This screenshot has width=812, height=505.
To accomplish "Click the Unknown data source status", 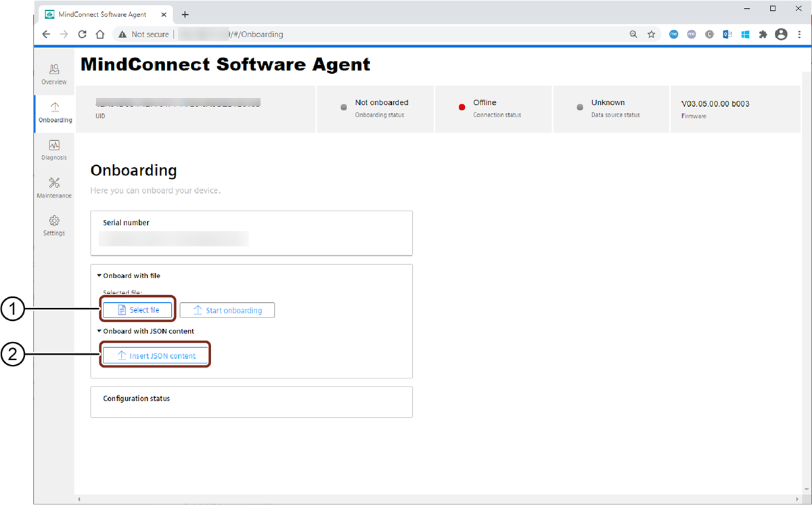I will click(608, 103).
